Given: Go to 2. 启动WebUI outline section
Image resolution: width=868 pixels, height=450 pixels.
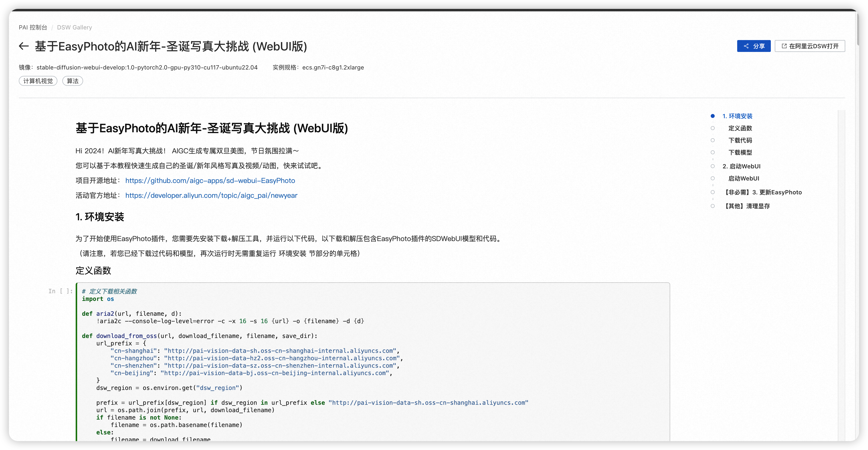Looking at the screenshot, I should (741, 166).
